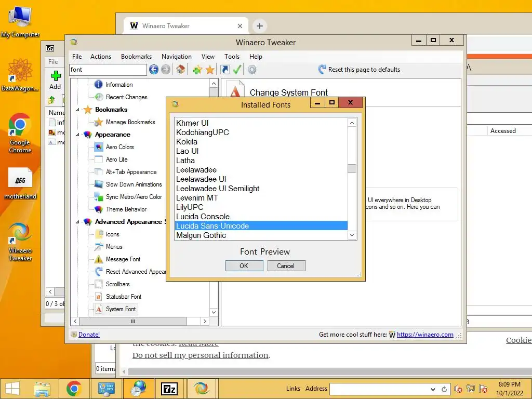Select Slow Down Animations entry

pyautogui.click(x=134, y=184)
